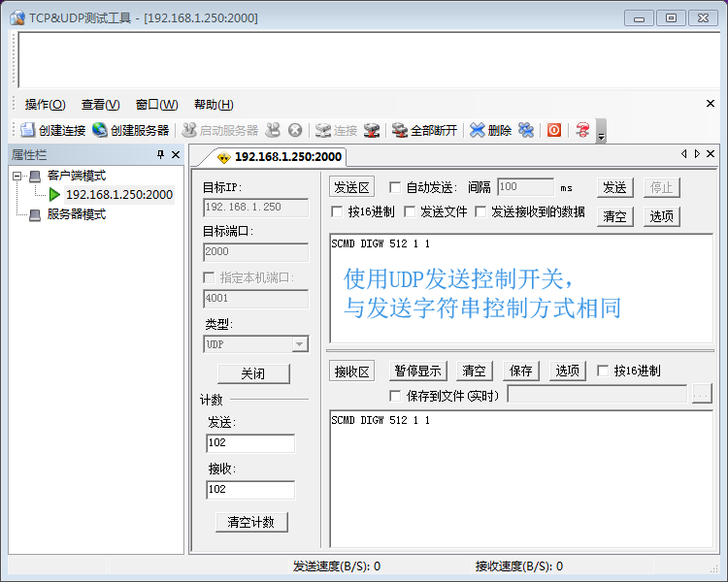Image resolution: width=728 pixels, height=582 pixels.
Task: Click the 连接 (connect) toolbar icon
Action: coord(322,130)
